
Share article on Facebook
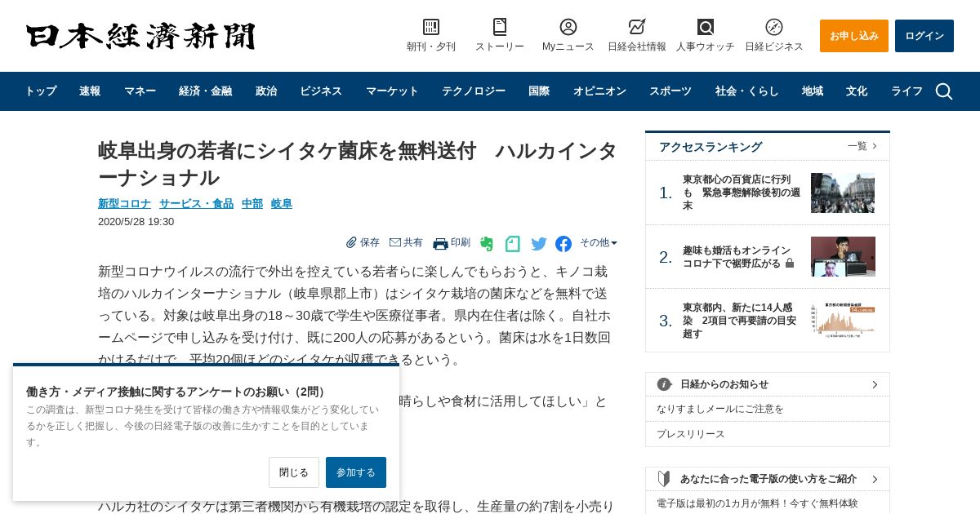pyautogui.click(x=563, y=243)
